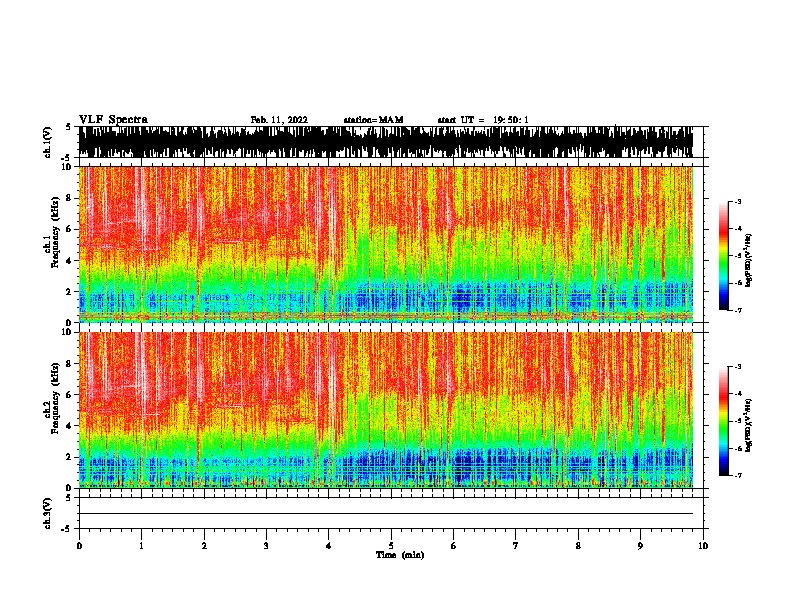Screen dimensions: 792x612
Task: Click the ch.2 spectrogram "8" kHz tick
Action: click(70, 364)
